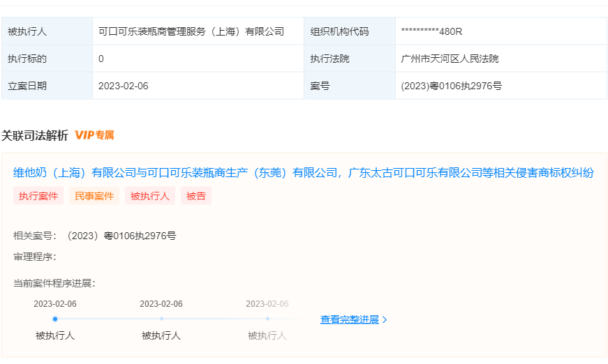Open the 维他奶（上海）有限公司 trademark dispute case link
The width and height of the screenshot is (608, 364).
(x=303, y=173)
